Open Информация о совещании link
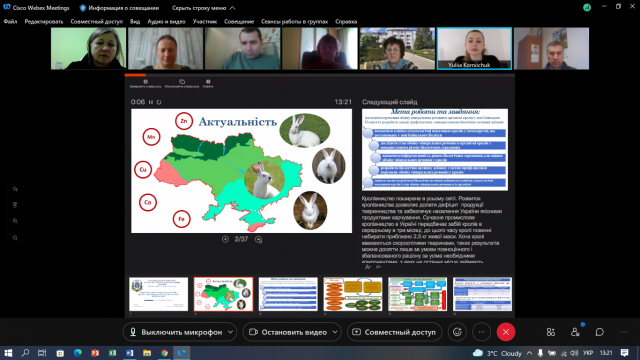 click(119, 8)
